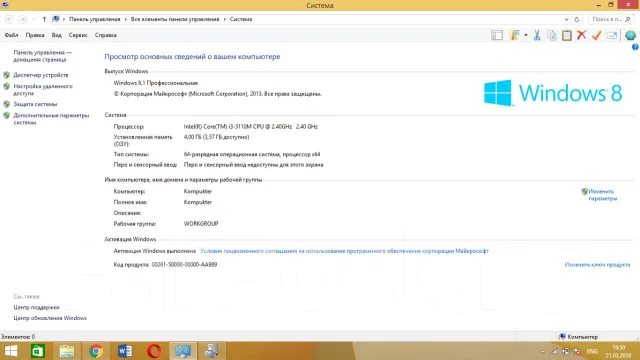Click the computer devices taskbar icon
The image size is (640, 360).
(x=211, y=351)
